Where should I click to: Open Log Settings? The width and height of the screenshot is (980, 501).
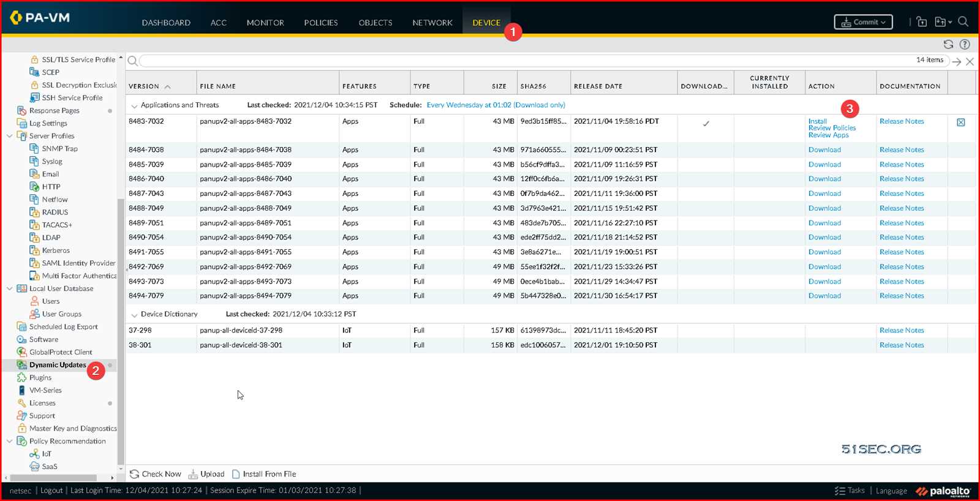[48, 123]
